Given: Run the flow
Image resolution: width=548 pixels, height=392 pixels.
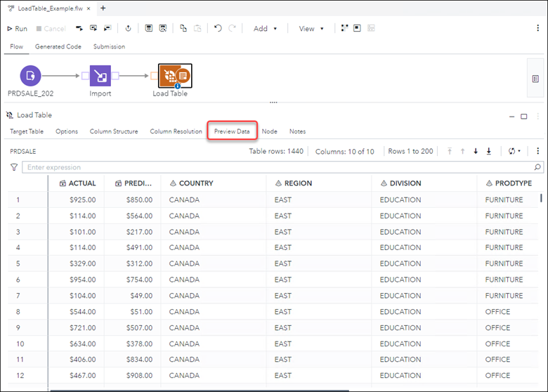Looking at the screenshot, I should click(17, 29).
